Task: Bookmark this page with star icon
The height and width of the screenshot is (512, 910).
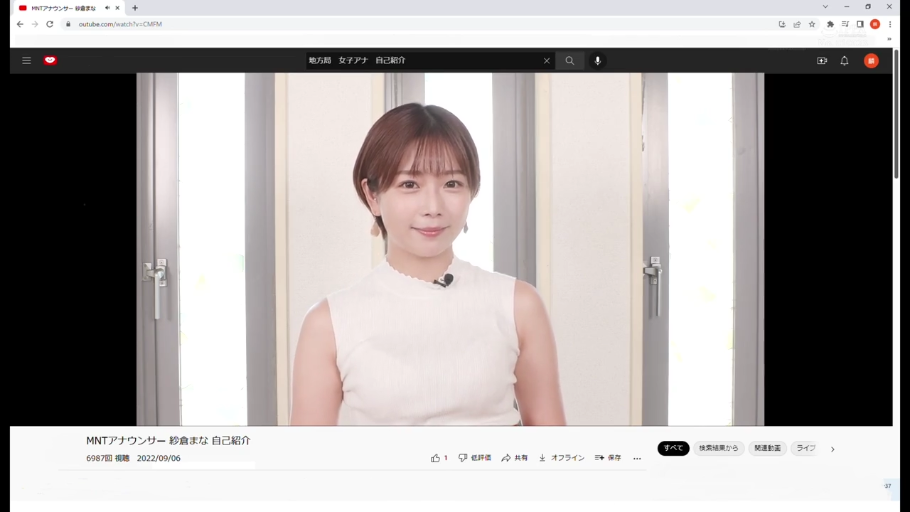Action: pyautogui.click(x=812, y=24)
